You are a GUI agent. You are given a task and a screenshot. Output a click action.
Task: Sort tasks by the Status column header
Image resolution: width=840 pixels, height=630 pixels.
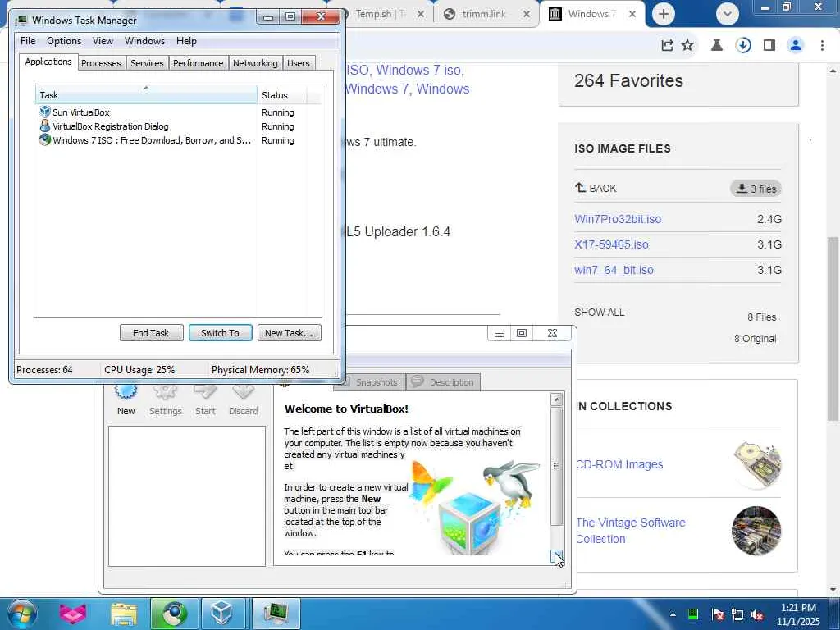pos(281,95)
